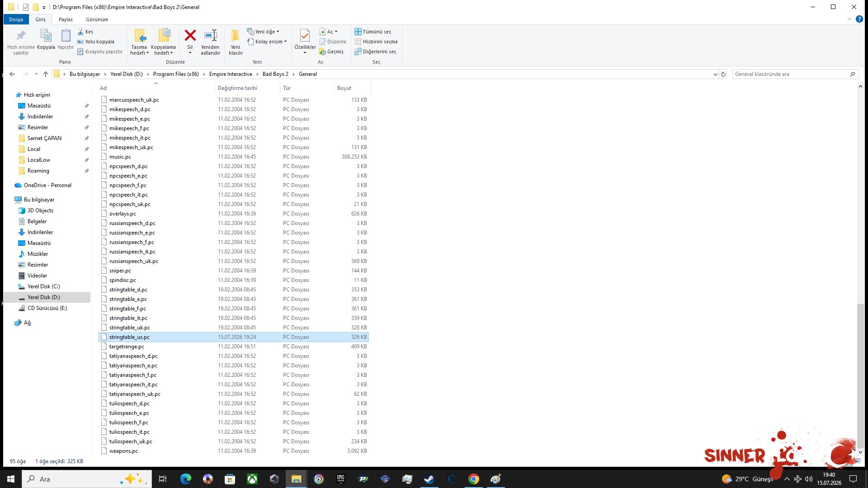Collapse the ribbon with the chevron
Screen dimensions: 868x488
click(x=849, y=19)
